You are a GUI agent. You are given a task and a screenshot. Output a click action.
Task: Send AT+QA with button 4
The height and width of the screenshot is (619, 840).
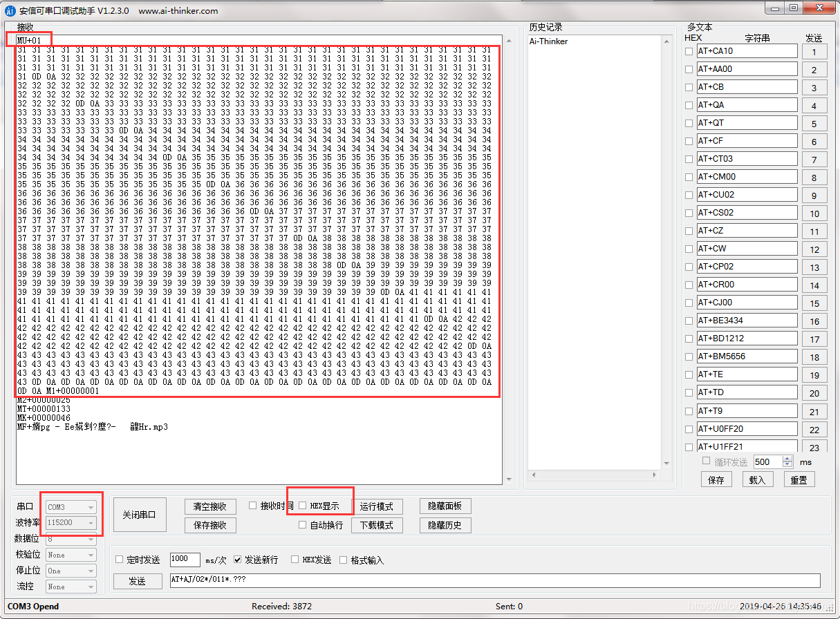coord(814,106)
